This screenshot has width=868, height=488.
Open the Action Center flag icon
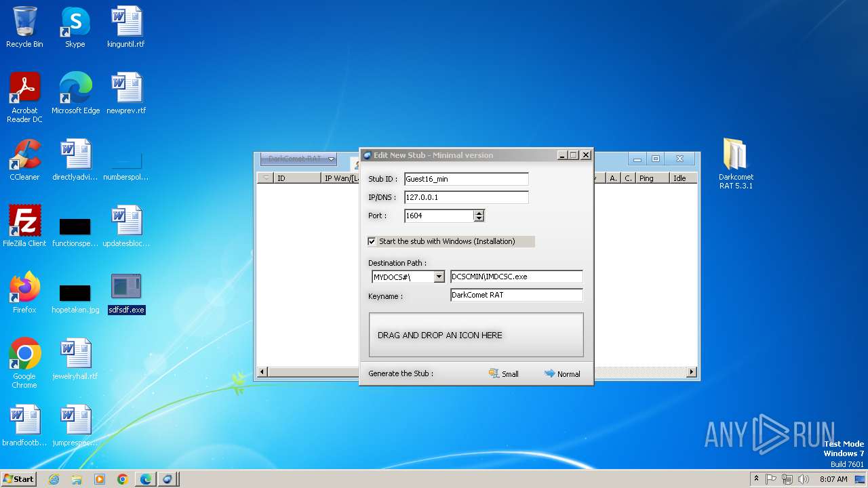click(771, 479)
